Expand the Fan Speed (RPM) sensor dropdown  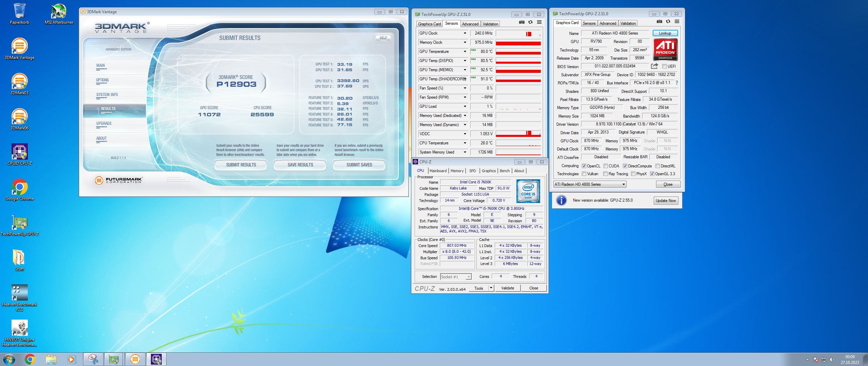tap(465, 97)
